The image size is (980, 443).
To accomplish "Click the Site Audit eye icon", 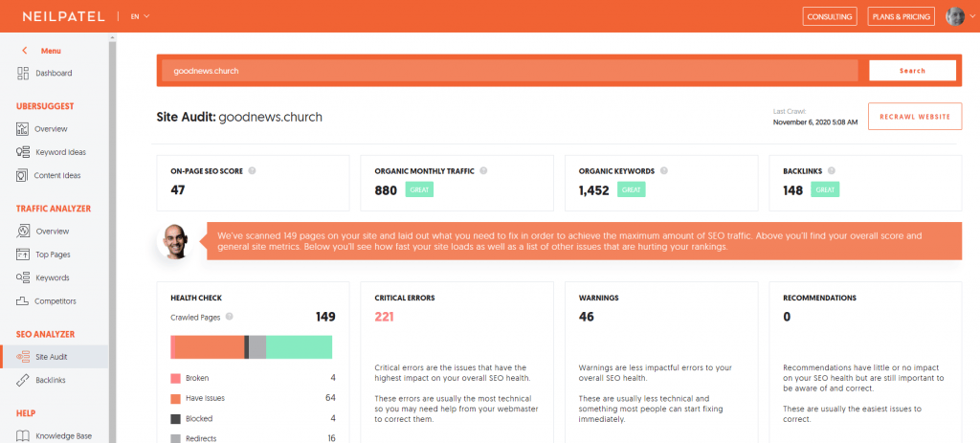I will [x=23, y=357].
